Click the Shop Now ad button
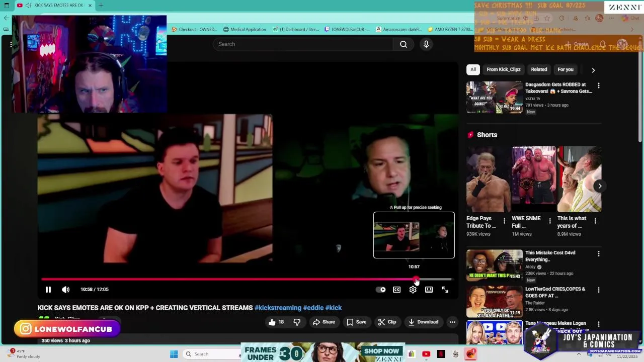This screenshot has height=362, width=644. (382, 351)
